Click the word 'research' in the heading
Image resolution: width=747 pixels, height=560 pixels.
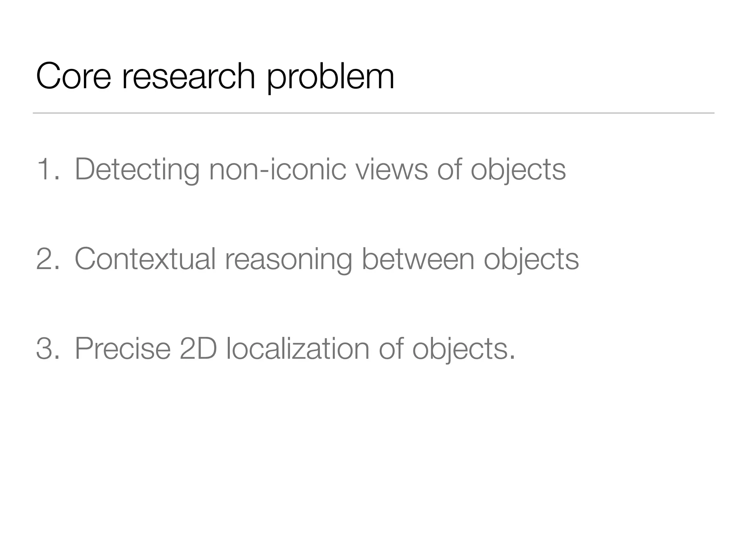click(189, 76)
